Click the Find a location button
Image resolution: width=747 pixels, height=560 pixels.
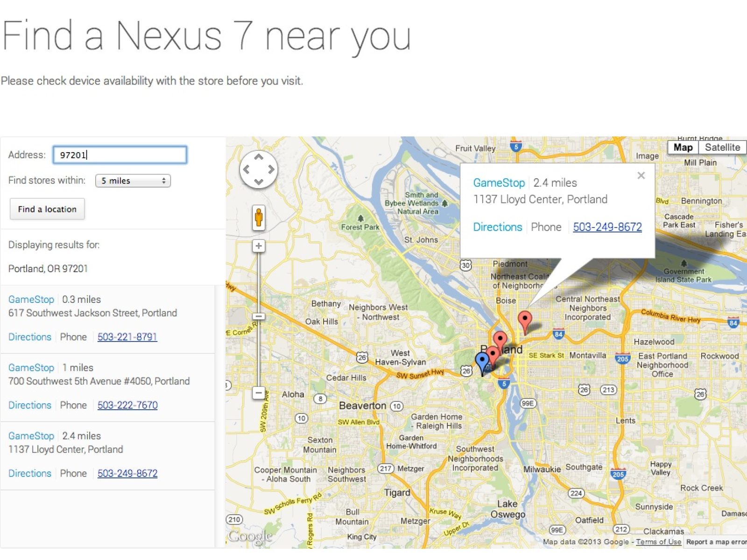[47, 209]
